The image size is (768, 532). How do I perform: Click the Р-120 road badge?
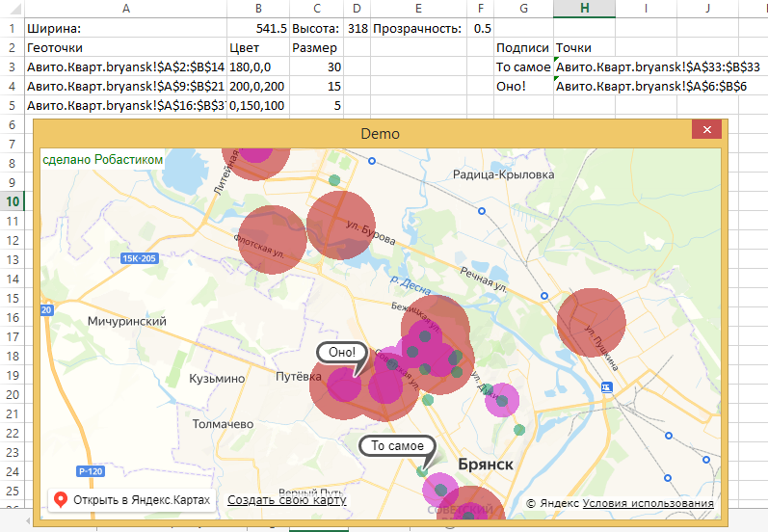92,471
